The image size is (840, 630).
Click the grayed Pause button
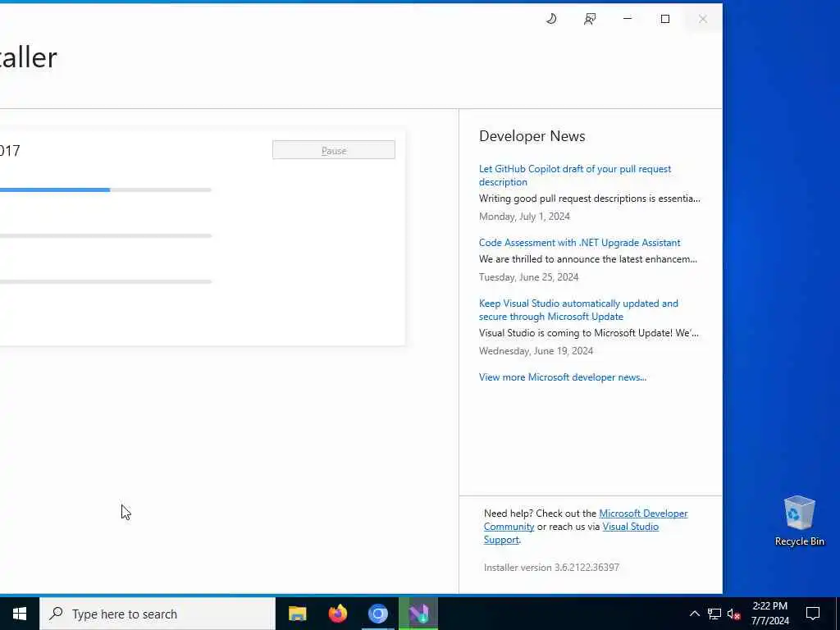pyautogui.click(x=334, y=150)
